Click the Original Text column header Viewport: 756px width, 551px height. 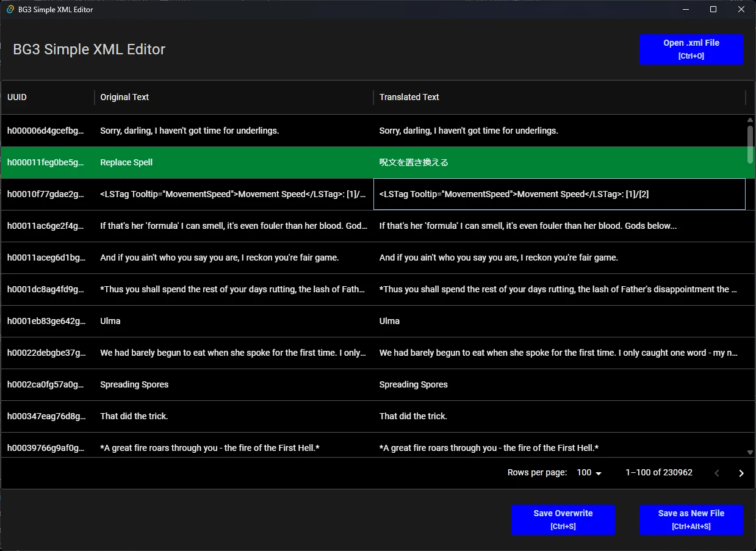234,97
